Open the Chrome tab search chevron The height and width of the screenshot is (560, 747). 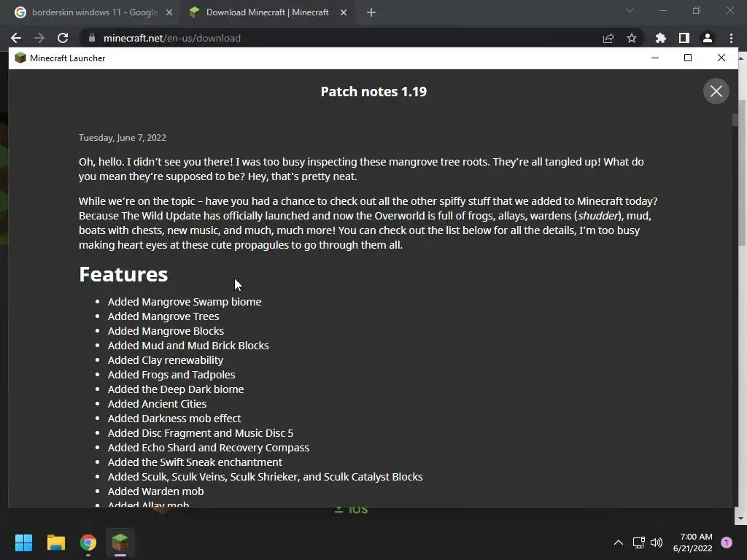point(630,10)
